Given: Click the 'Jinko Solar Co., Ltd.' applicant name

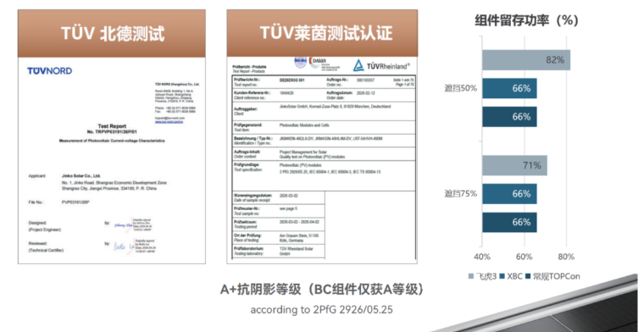Looking at the screenshot, I should point(80,175).
